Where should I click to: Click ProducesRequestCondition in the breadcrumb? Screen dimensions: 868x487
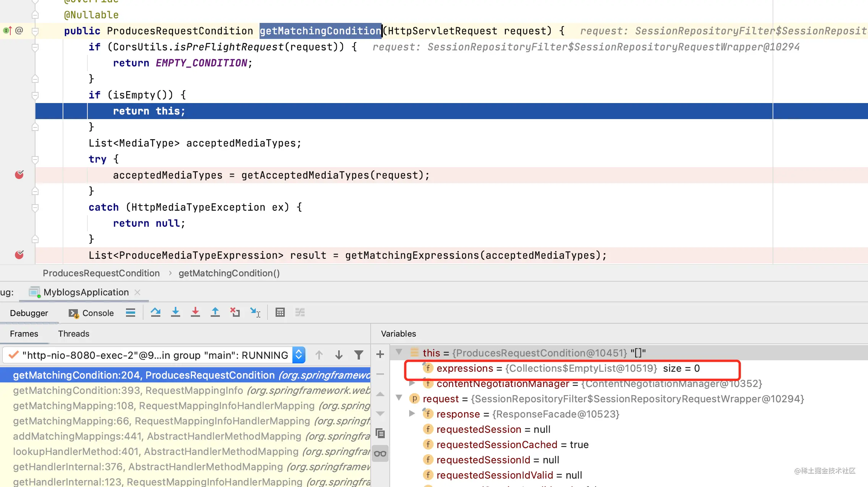(x=101, y=273)
